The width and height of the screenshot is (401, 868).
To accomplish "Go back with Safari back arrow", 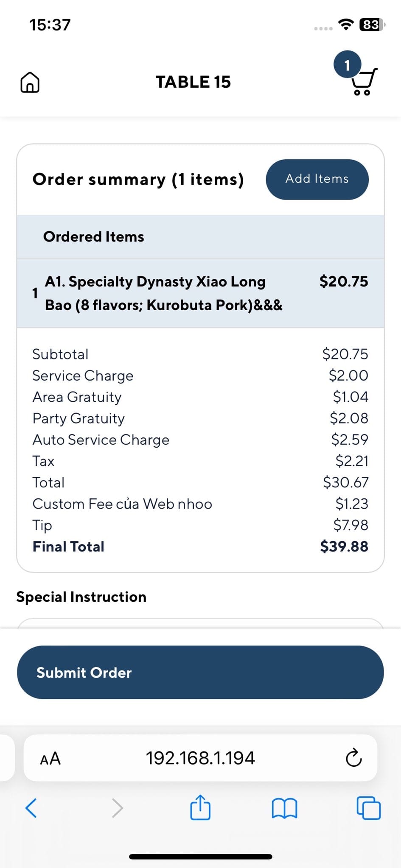I will (31, 808).
